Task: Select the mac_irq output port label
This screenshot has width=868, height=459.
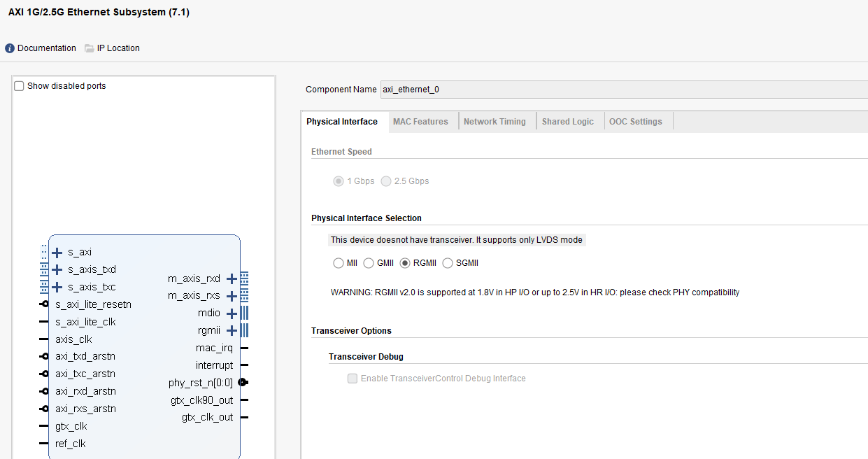Action: 215,348
